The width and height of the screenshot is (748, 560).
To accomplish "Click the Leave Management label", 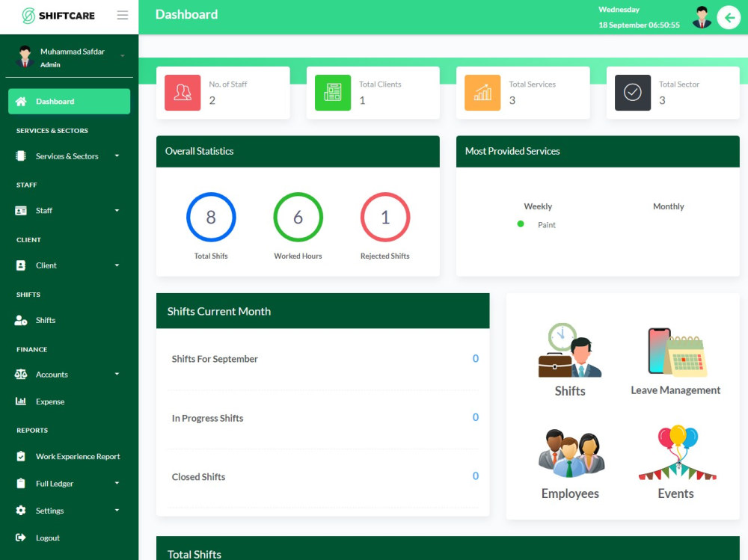I will [675, 390].
